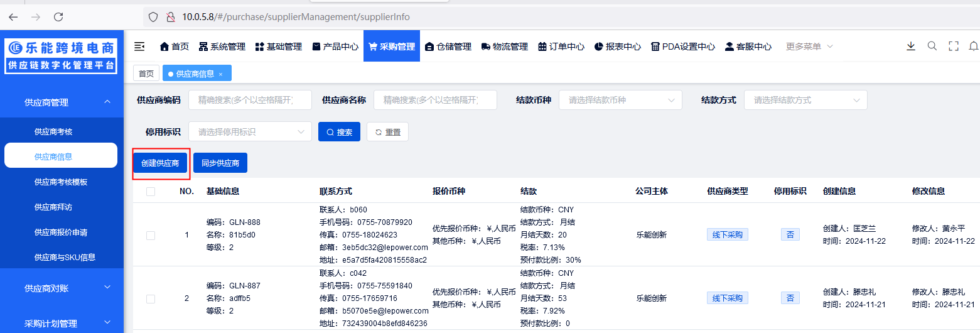Open the 结款币种 dropdown
This screenshot has width=980, height=333.
click(x=620, y=100)
